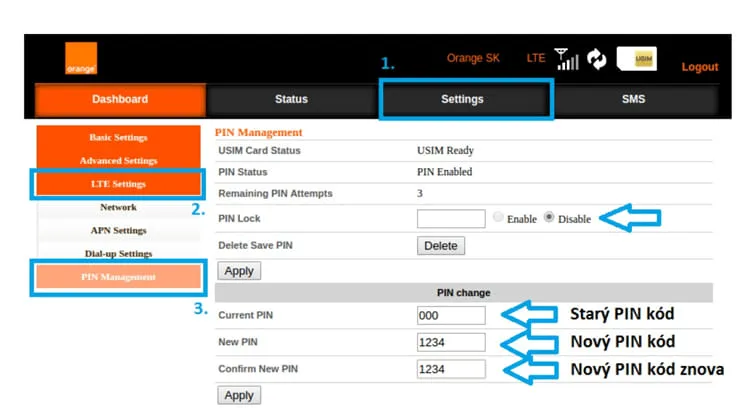Click Apply below the PIN change fields
The width and height of the screenshot is (753, 408).
coord(239,396)
